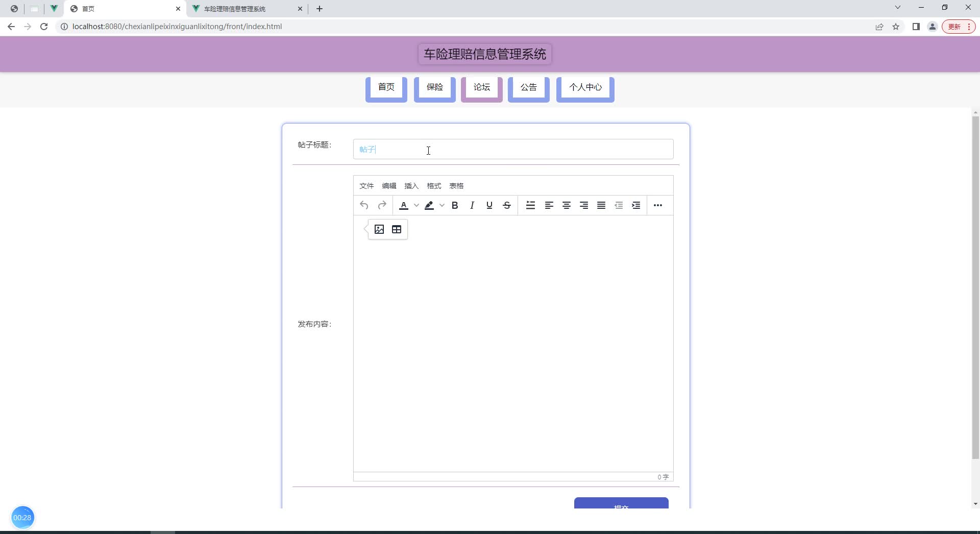The image size is (980, 534).
Task: Click the blue submit button at bottom
Action: [621, 503]
